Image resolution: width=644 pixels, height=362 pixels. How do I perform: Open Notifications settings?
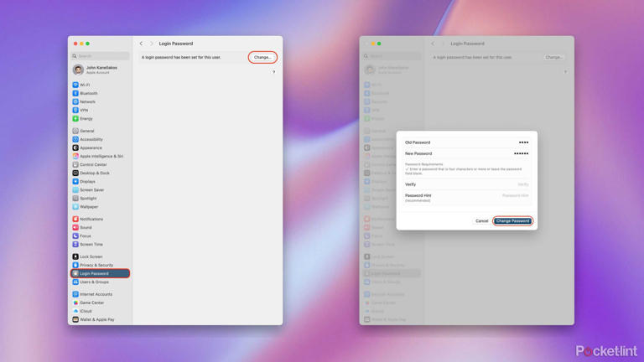91,219
